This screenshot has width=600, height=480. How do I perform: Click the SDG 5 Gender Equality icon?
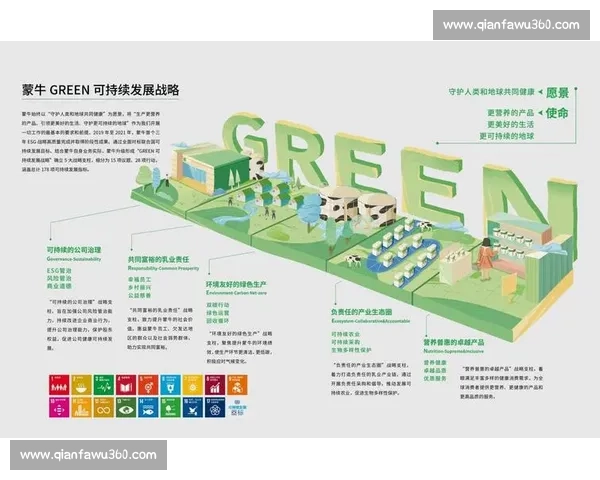click(x=148, y=384)
